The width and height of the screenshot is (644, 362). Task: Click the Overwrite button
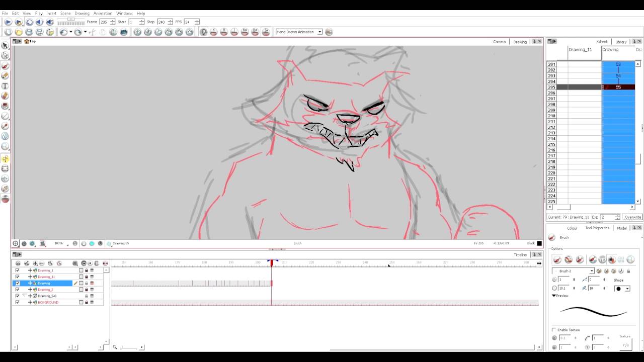[632, 217]
